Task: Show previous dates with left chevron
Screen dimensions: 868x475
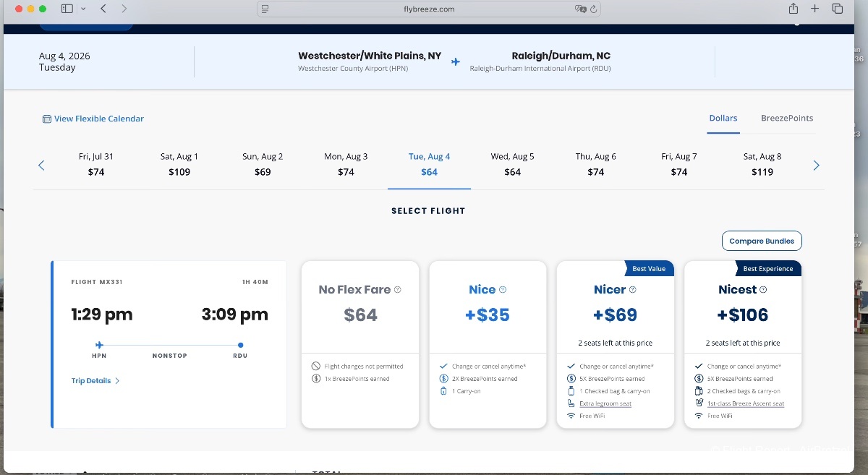Action: (41, 166)
